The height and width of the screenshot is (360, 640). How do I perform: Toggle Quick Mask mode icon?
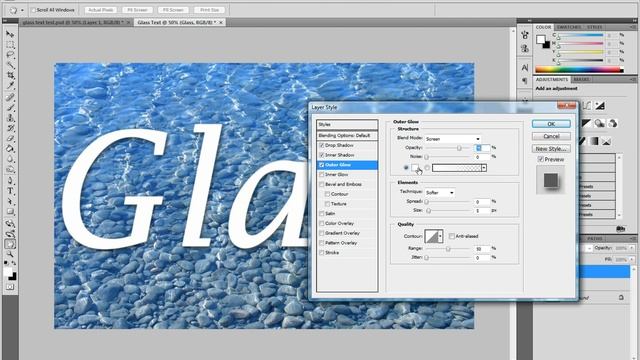10,287
